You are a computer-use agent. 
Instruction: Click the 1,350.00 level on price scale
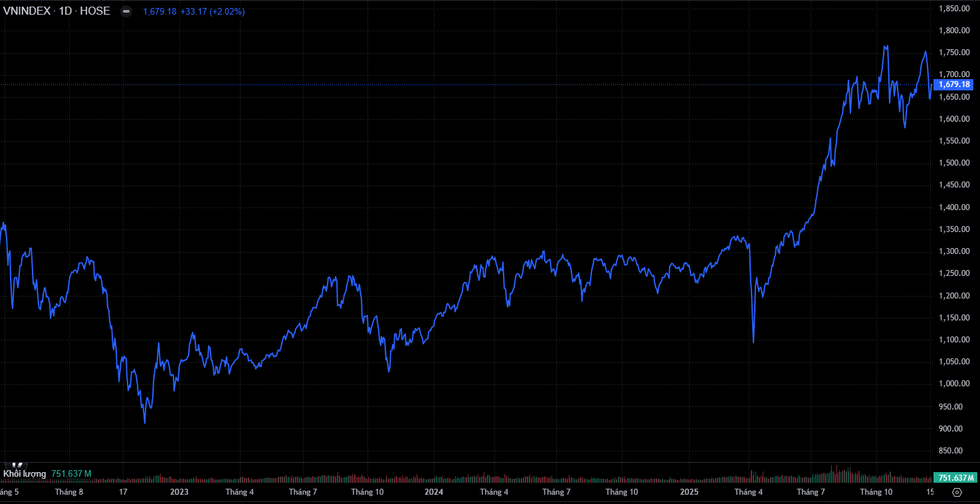(954, 229)
